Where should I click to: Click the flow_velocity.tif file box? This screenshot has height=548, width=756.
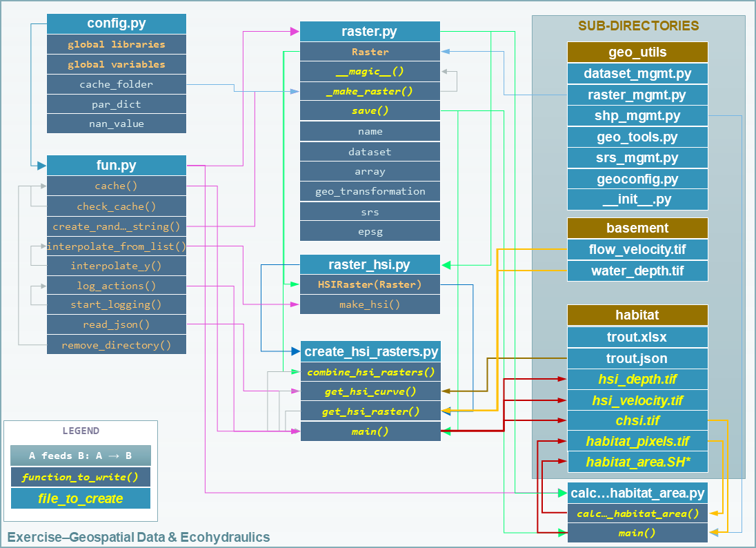tap(637, 249)
